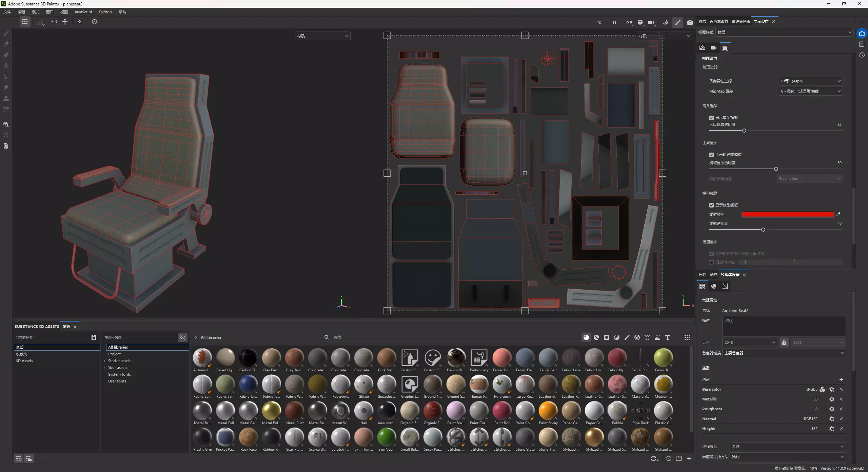Select the Metal Rust material thumbnail
This screenshot has width=868, height=472.
point(294,411)
